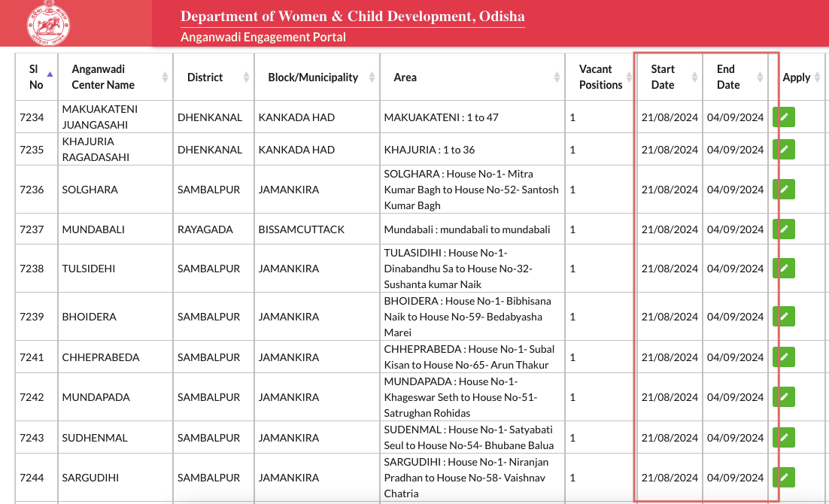This screenshot has width=829, height=504.
Task: Open apply form for Chheprabeda center
Action: point(784,357)
